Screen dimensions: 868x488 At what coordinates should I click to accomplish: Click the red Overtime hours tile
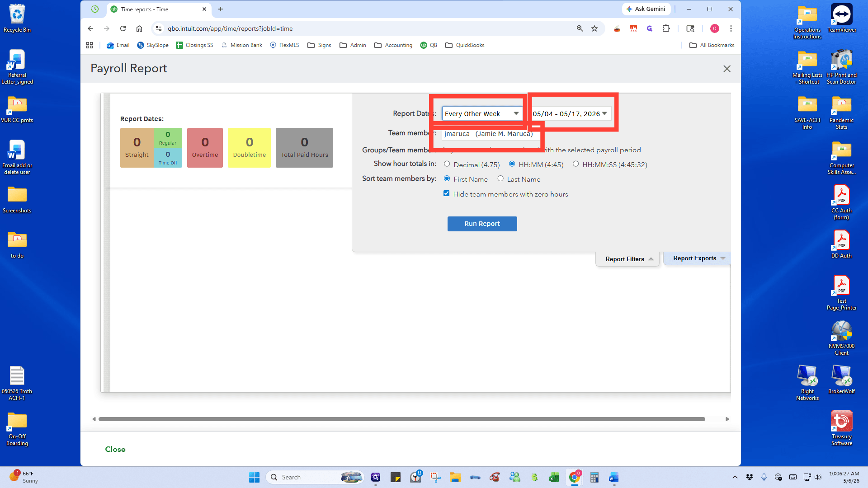205,148
